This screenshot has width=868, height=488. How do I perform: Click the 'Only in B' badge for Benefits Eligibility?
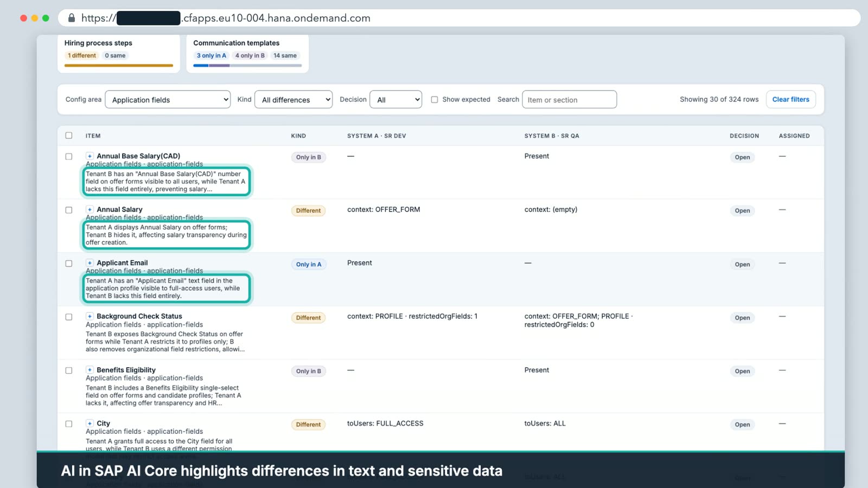(309, 371)
